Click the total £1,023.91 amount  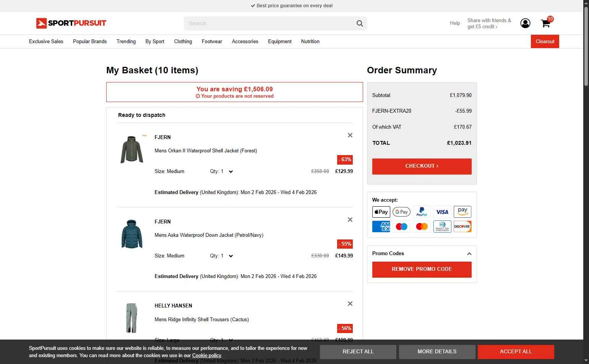click(x=459, y=143)
